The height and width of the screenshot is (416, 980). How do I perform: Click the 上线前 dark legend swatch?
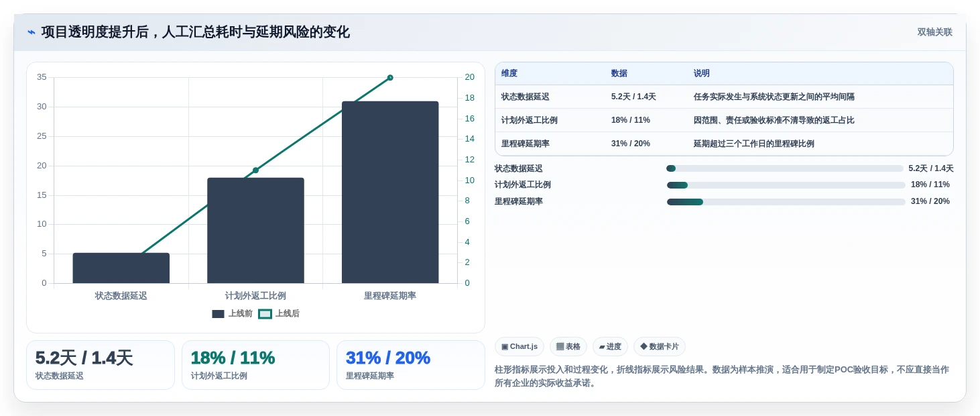[218, 314]
